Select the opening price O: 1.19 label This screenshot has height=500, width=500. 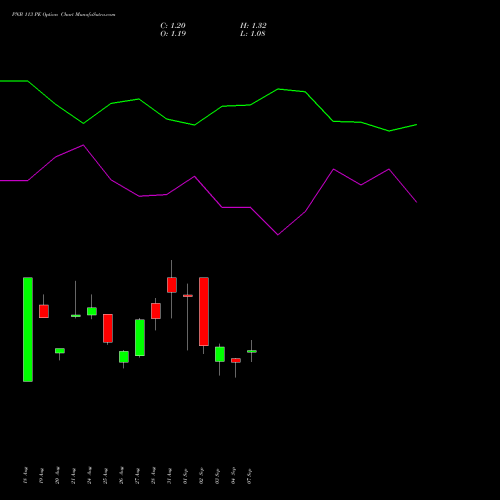(x=173, y=34)
